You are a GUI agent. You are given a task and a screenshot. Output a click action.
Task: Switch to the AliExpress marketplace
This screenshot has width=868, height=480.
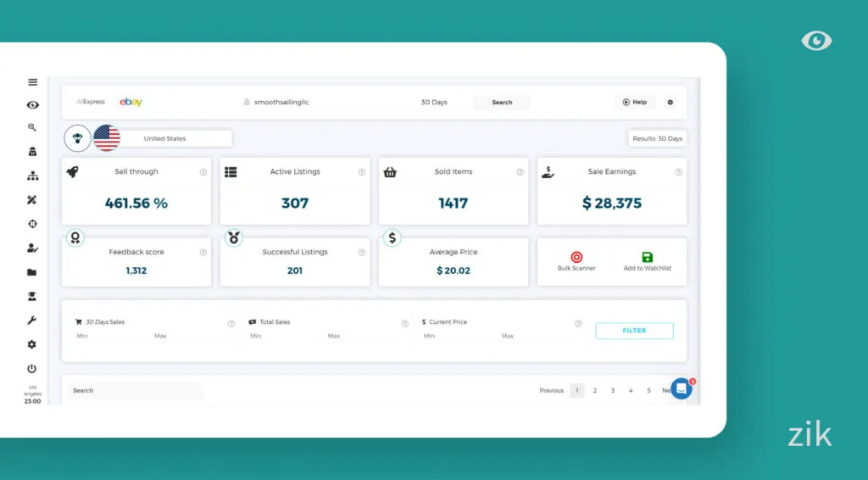(x=91, y=102)
